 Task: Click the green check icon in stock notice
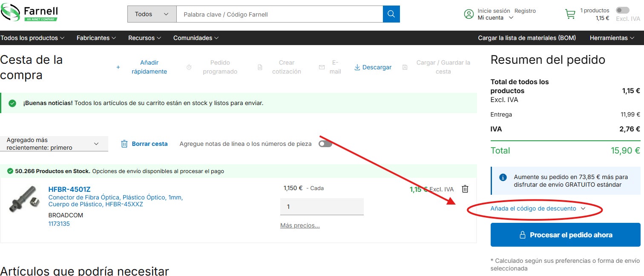12,103
